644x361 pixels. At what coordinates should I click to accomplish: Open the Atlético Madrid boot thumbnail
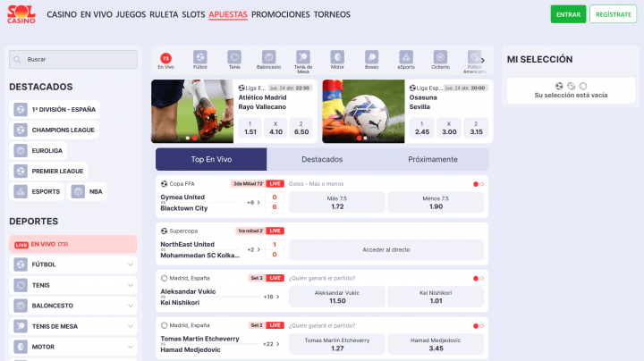(192, 111)
